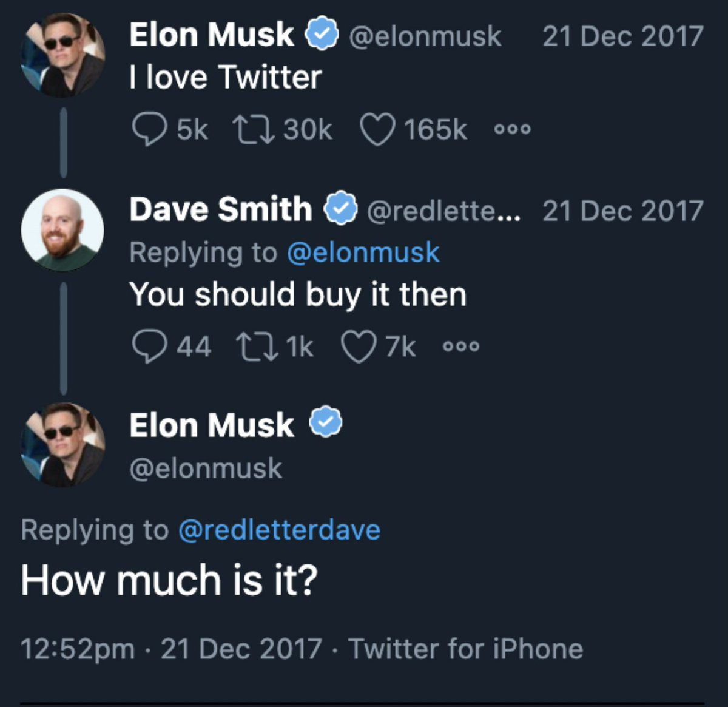Click the 12:52pm timestamp on bottom tweet

76,648
